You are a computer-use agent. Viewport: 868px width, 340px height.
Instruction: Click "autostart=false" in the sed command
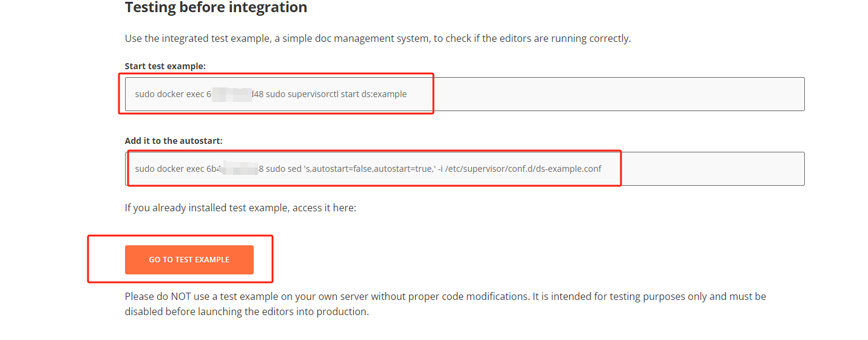339,169
